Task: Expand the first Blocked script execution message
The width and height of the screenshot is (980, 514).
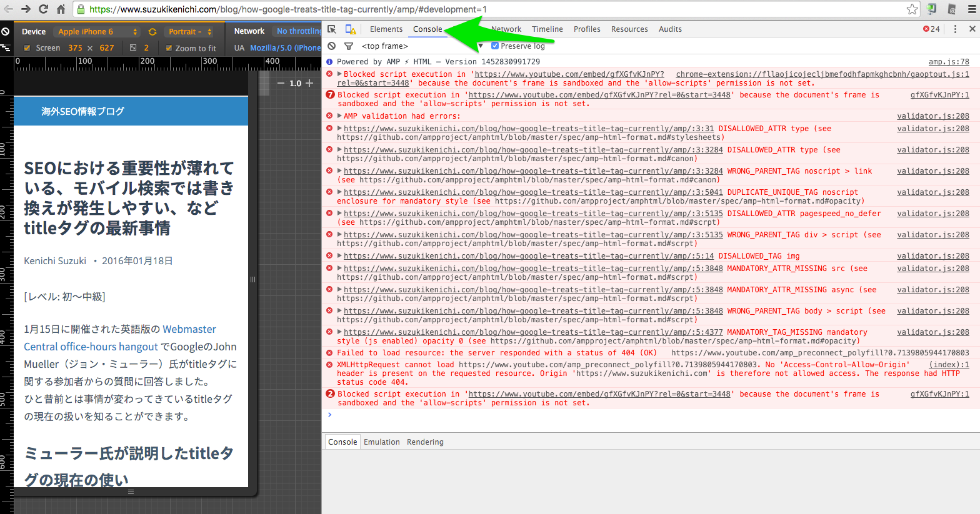Action: point(339,74)
